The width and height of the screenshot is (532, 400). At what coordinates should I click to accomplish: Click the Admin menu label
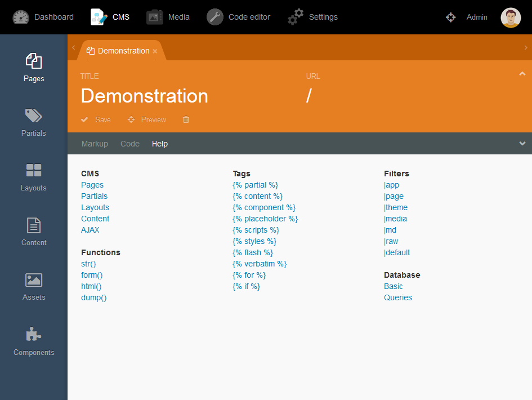pyautogui.click(x=477, y=17)
